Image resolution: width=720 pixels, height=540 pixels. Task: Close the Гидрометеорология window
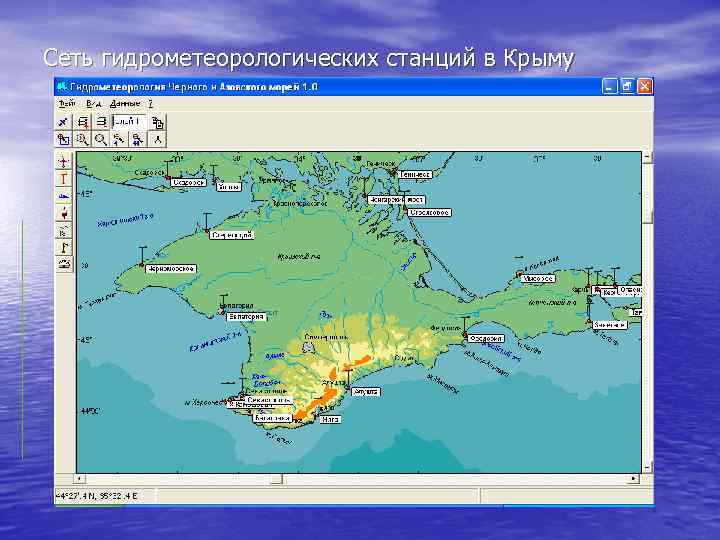644,86
